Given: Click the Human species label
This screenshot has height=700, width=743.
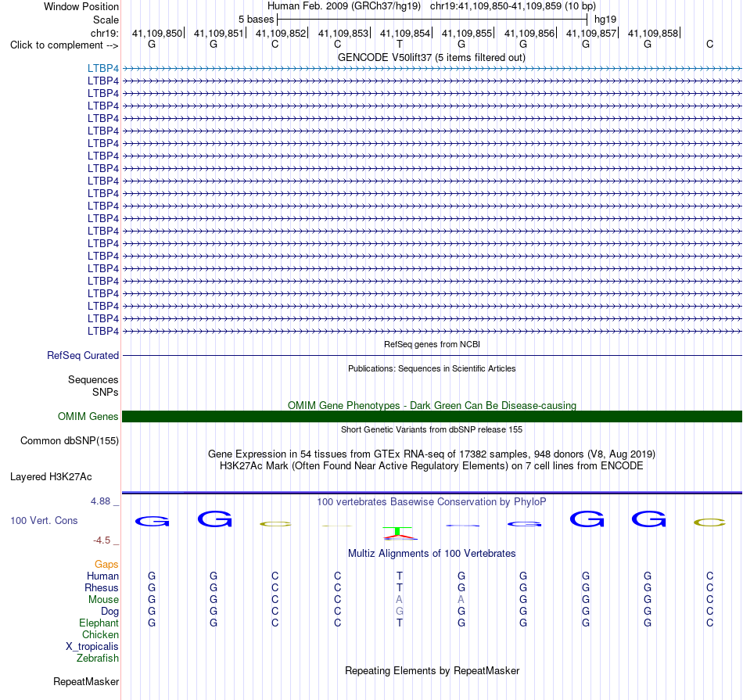Looking at the screenshot, I should tap(102, 576).
